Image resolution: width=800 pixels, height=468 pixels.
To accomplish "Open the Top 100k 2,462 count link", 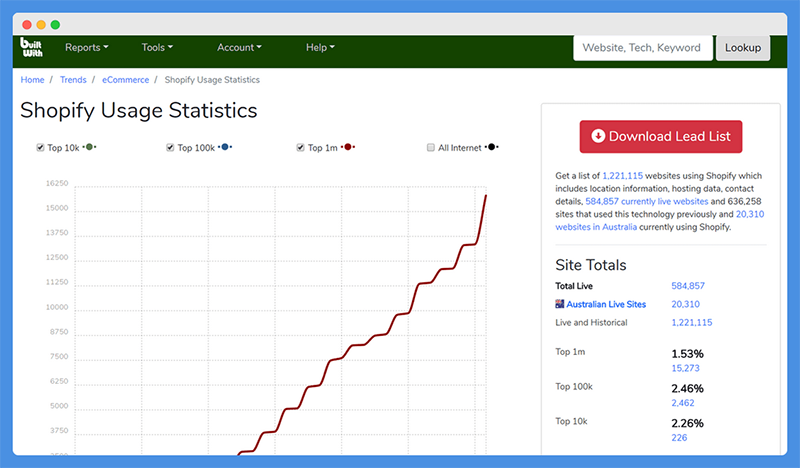I will pyautogui.click(x=683, y=403).
